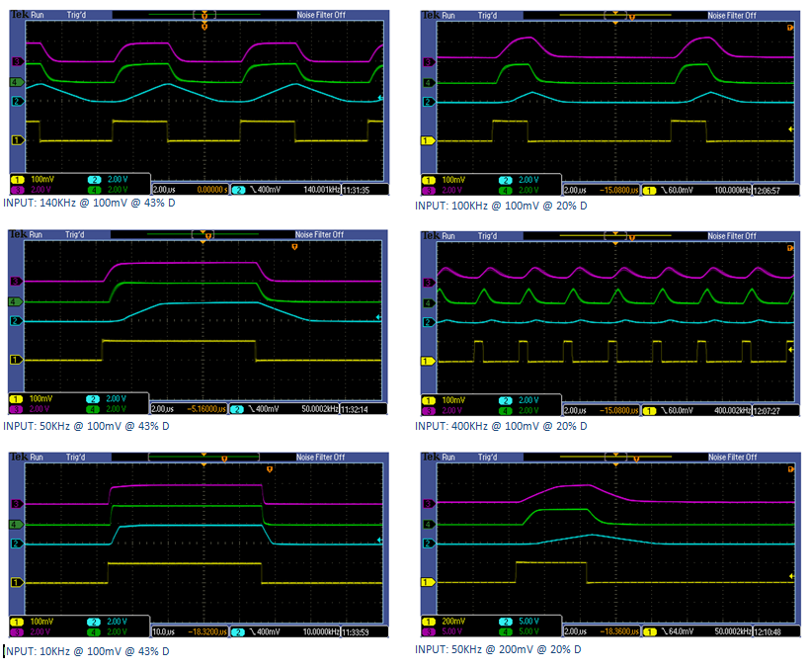The height and width of the screenshot is (669, 812).
Task: Click the 0.00000 s delay readout
Action: pyautogui.click(x=211, y=190)
